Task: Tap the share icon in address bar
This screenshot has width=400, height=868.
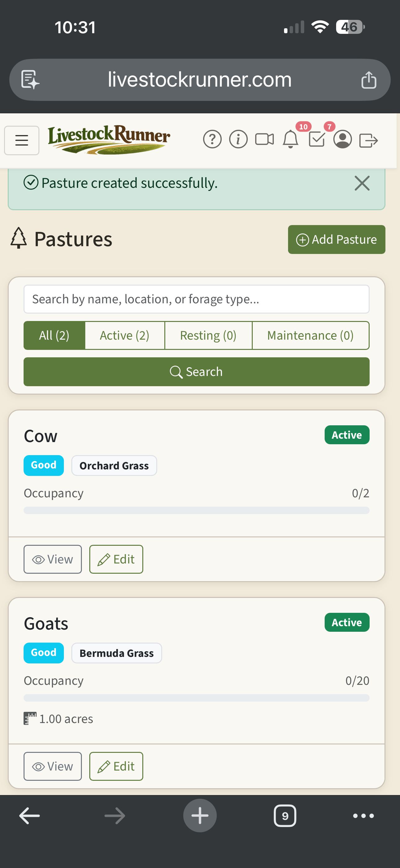Action: pos(369,79)
